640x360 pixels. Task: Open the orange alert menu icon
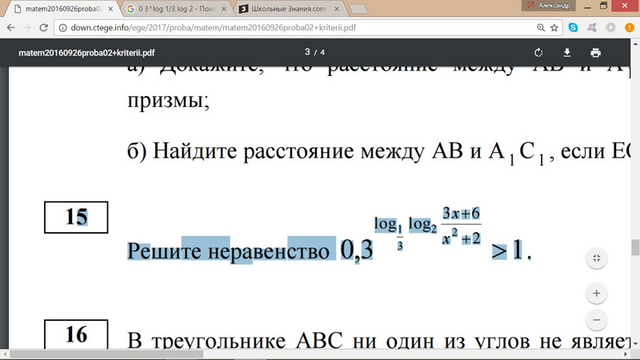[x=629, y=27]
